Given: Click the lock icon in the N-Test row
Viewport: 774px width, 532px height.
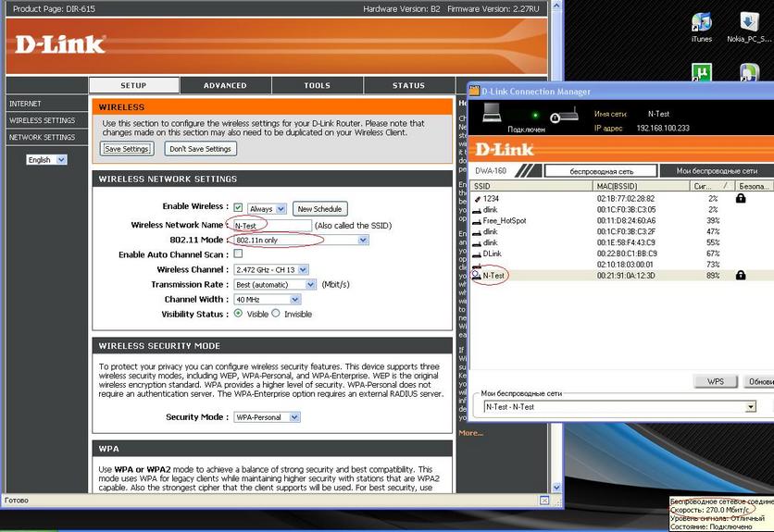Looking at the screenshot, I should click(x=741, y=276).
